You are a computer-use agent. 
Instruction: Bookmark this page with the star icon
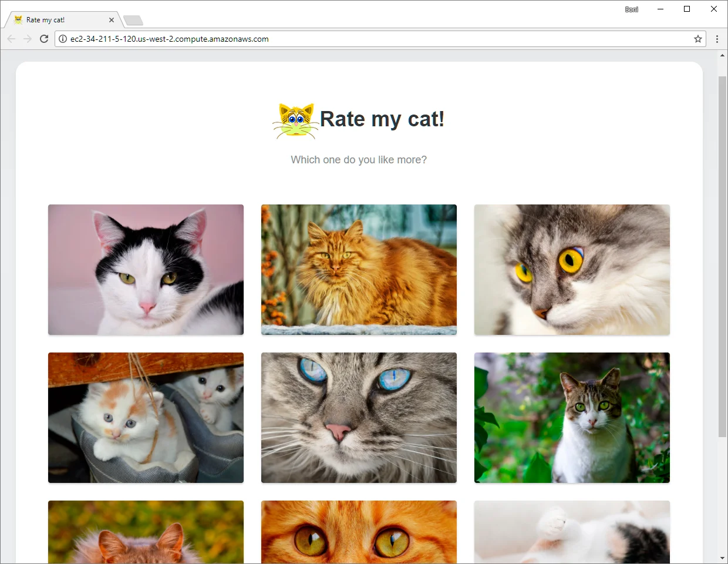pos(698,39)
